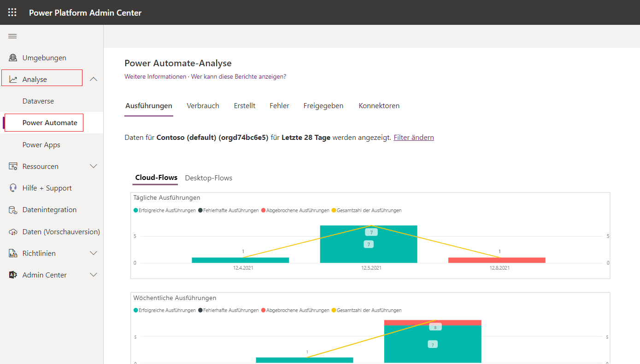This screenshot has width=640, height=364.
Task: Switch to the Freigegeben tab
Action: 323,106
